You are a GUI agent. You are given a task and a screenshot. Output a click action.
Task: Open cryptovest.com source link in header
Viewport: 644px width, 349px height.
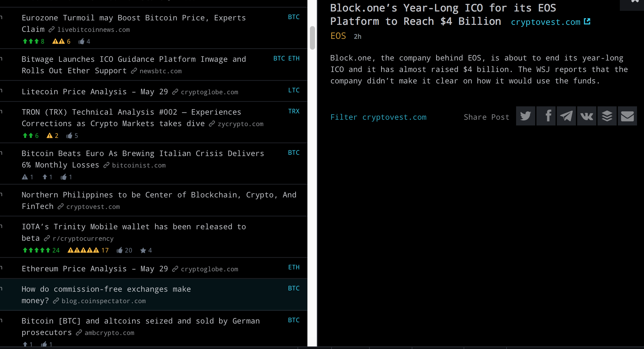point(545,22)
